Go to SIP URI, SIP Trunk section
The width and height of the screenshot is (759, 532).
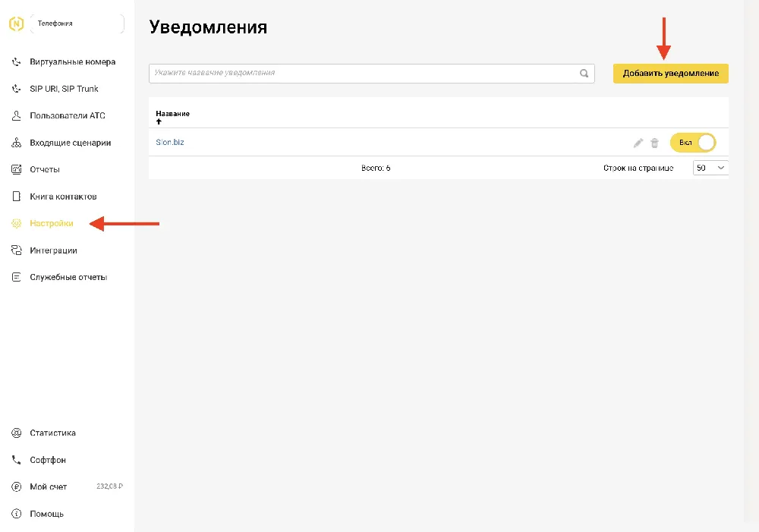[x=64, y=89]
